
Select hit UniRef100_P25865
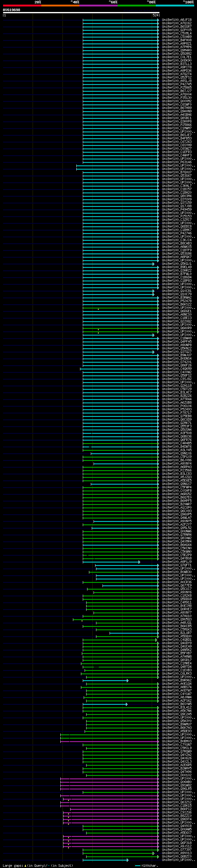(x=177, y=88)
